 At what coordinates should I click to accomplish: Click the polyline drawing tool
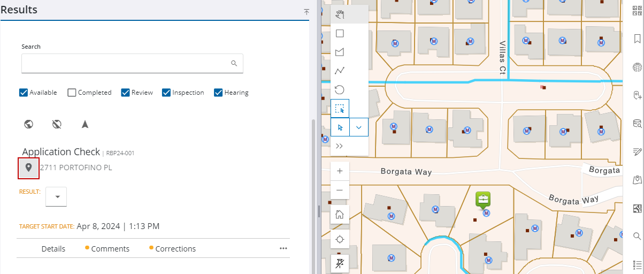point(340,71)
